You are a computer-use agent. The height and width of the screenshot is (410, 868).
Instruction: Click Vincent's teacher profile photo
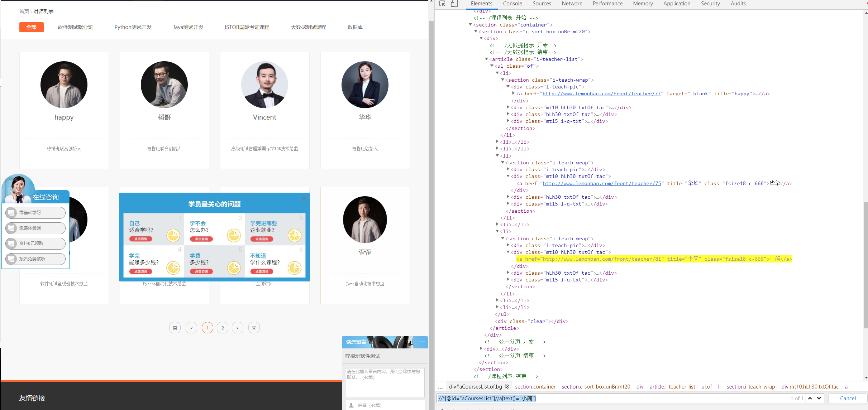tap(264, 85)
